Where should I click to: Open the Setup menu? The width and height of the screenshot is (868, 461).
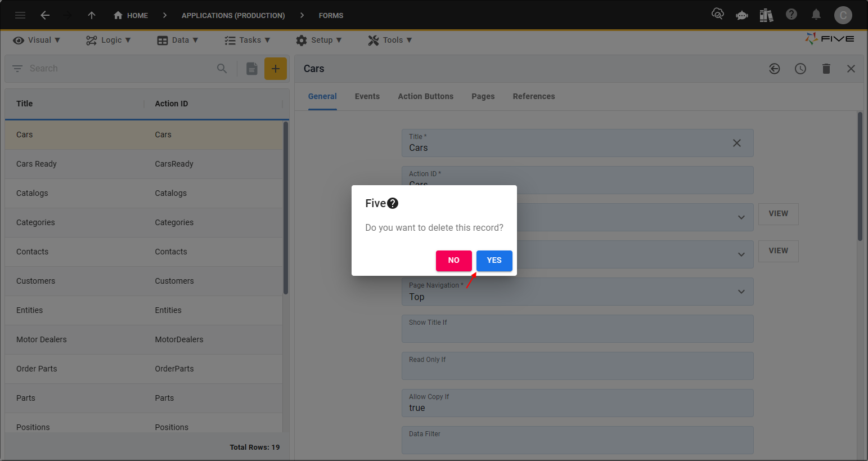(x=319, y=40)
